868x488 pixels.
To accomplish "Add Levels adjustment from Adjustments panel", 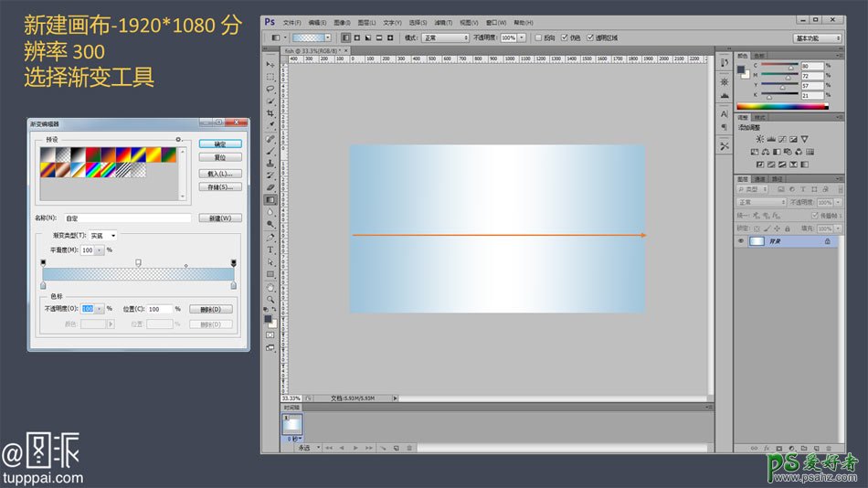I will (x=771, y=139).
